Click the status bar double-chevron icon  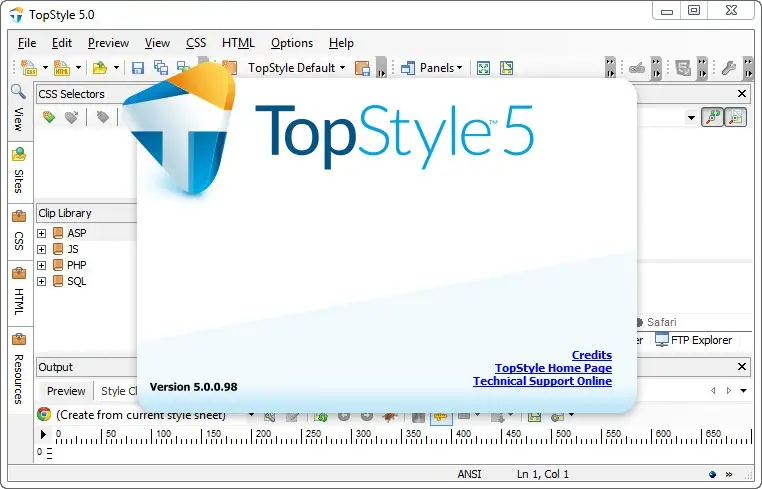729,474
